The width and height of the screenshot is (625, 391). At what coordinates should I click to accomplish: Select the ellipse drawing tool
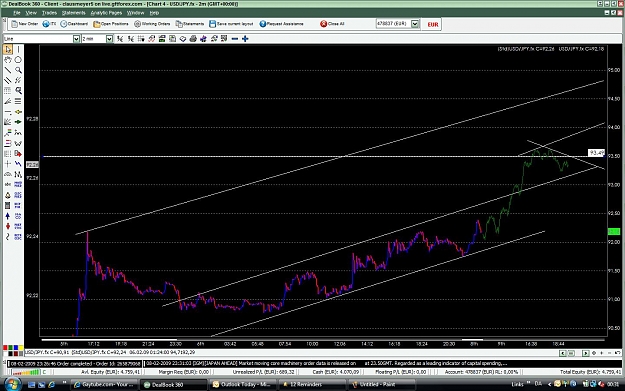tap(18, 60)
